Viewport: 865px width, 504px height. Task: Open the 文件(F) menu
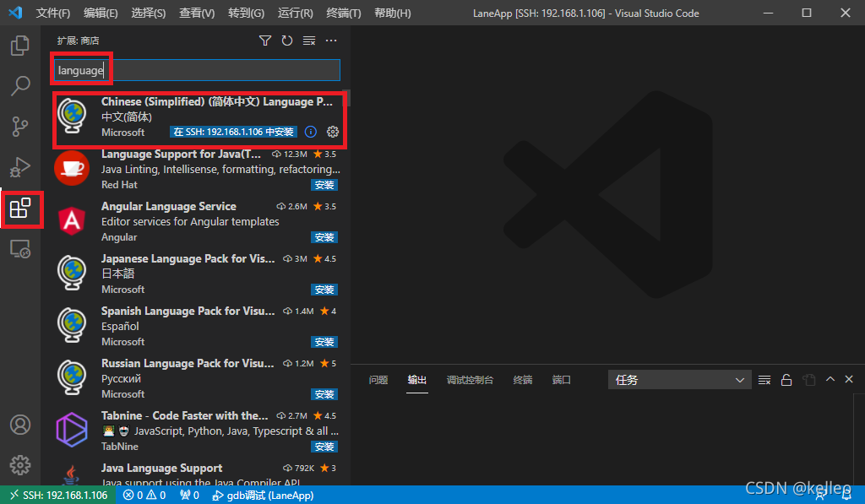click(53, 13)
